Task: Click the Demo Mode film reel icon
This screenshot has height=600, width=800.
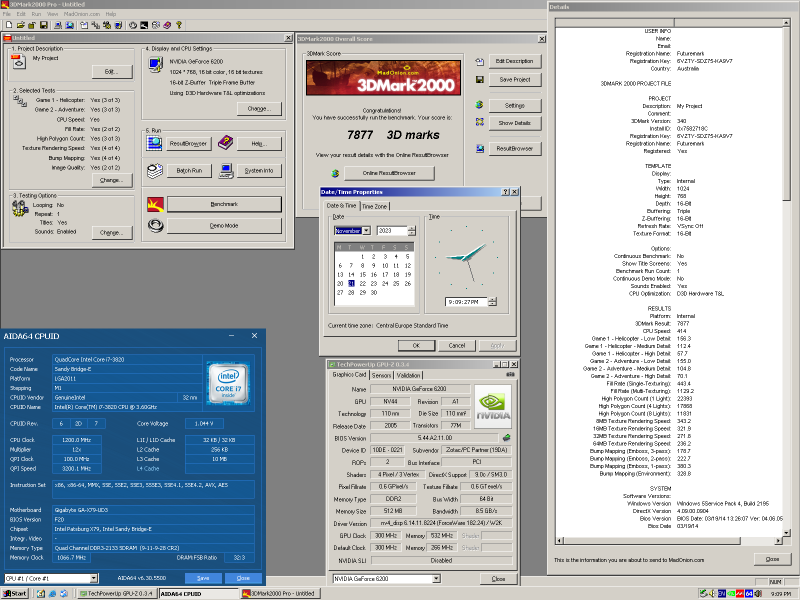Action: (155, 226)
